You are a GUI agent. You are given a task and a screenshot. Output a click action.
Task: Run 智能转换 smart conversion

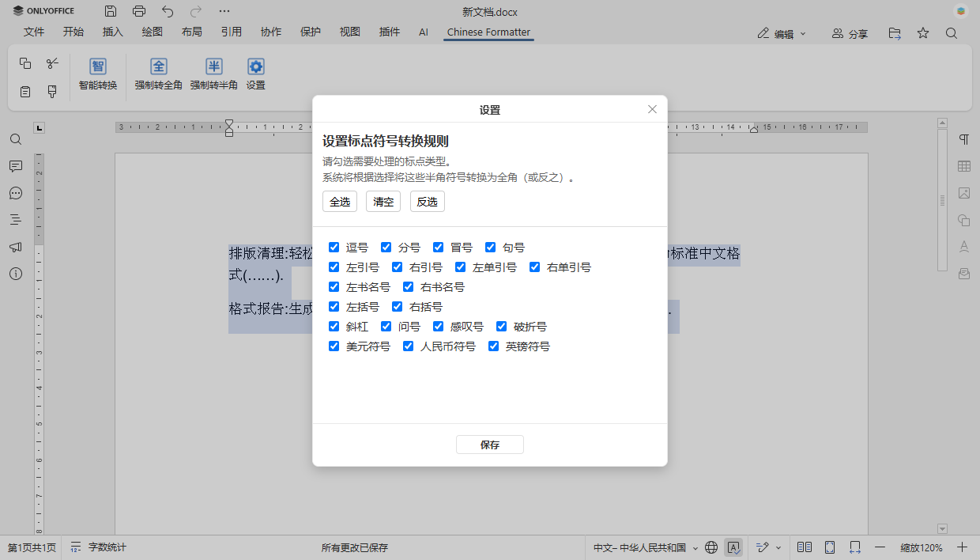pos(98,74)
